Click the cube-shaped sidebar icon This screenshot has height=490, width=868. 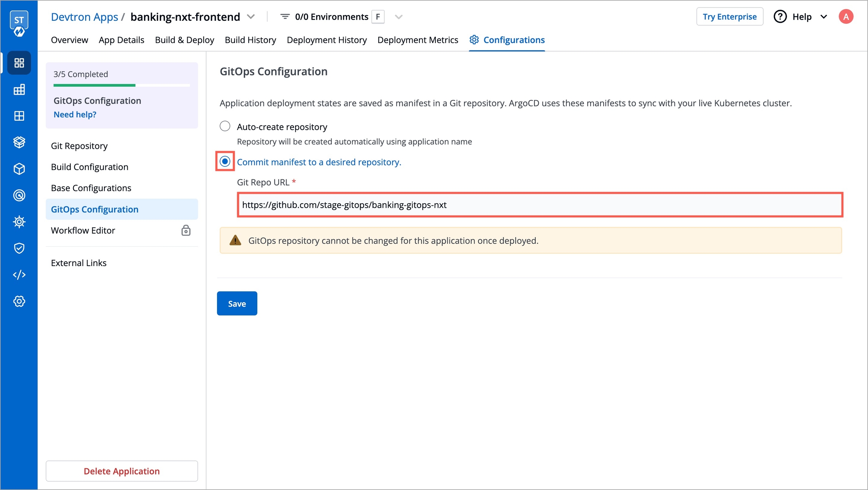[x=19, y=169]
